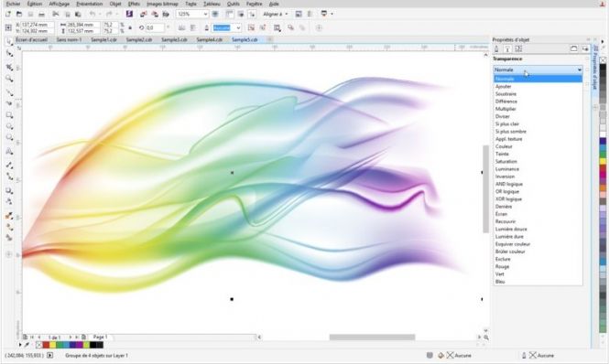609x364 pixels.
Task: Click the rotation angle input field
Action: coord(155,28)
